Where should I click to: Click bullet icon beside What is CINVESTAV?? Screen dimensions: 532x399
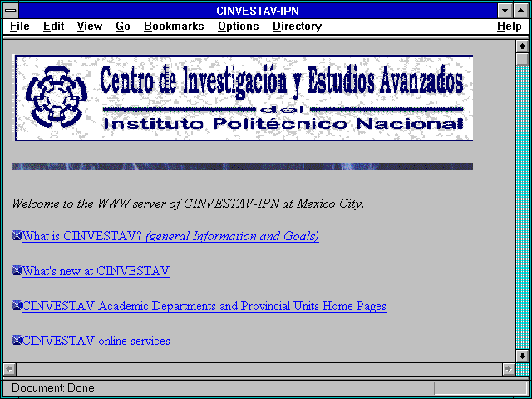coord(17,235)
